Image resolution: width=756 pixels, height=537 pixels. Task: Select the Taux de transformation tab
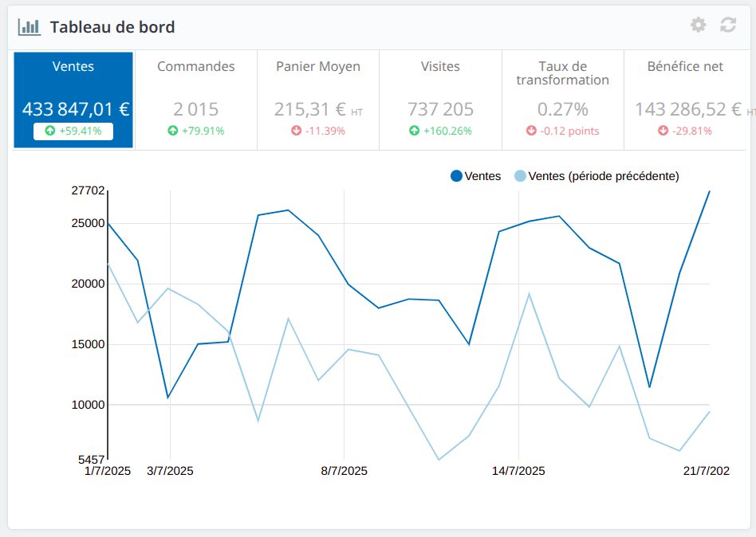point(563,100)
